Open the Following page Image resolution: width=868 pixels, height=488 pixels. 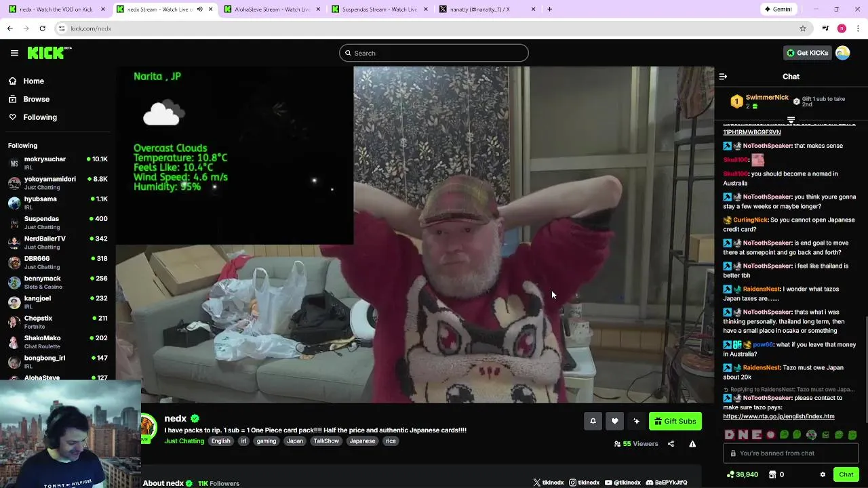tap(33, 117)
